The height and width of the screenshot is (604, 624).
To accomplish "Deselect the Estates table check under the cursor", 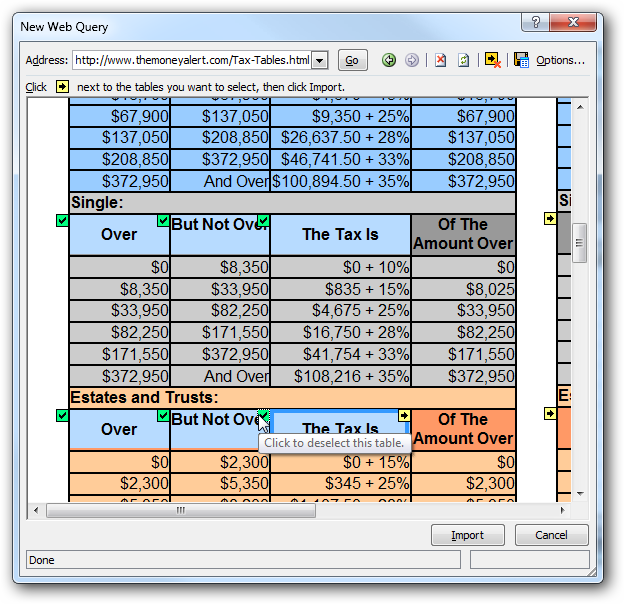I will [x=263, y=415].
